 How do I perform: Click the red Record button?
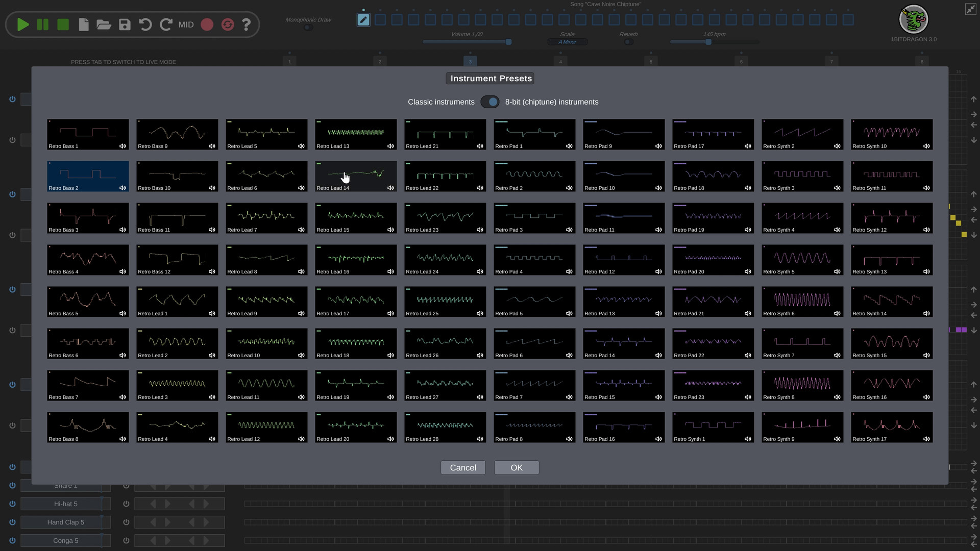coord(207,24)
